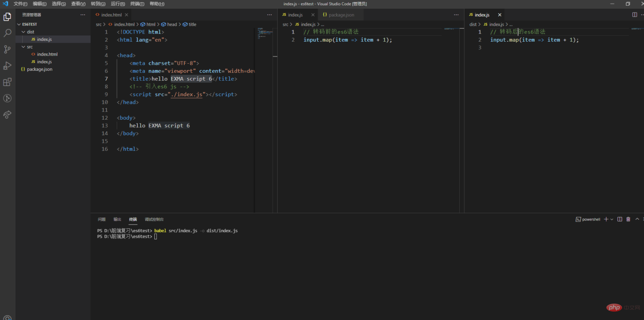This screenshot has height=320, width=644.
Task: Create a new terminal with plus icon
Action: 606,219
